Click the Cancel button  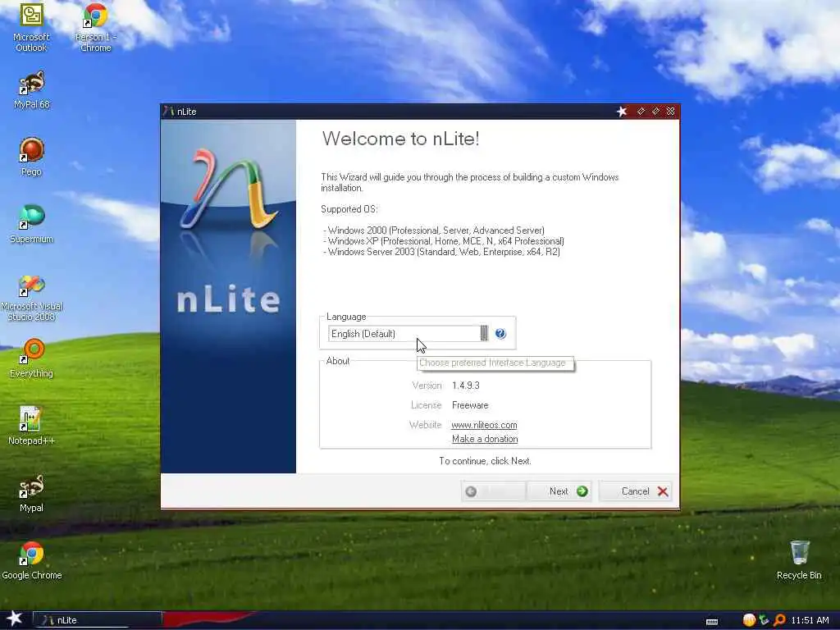pos(637,491)
